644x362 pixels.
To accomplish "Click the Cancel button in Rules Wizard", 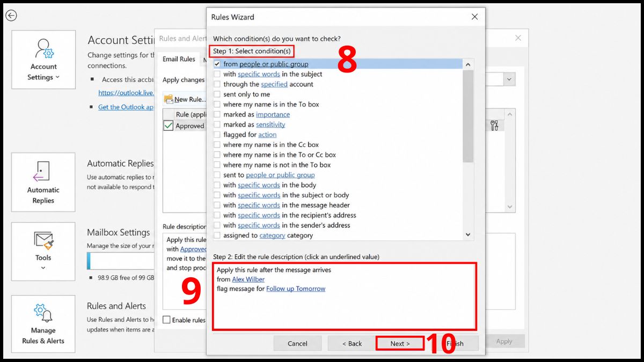I will [x=297, y=343].
